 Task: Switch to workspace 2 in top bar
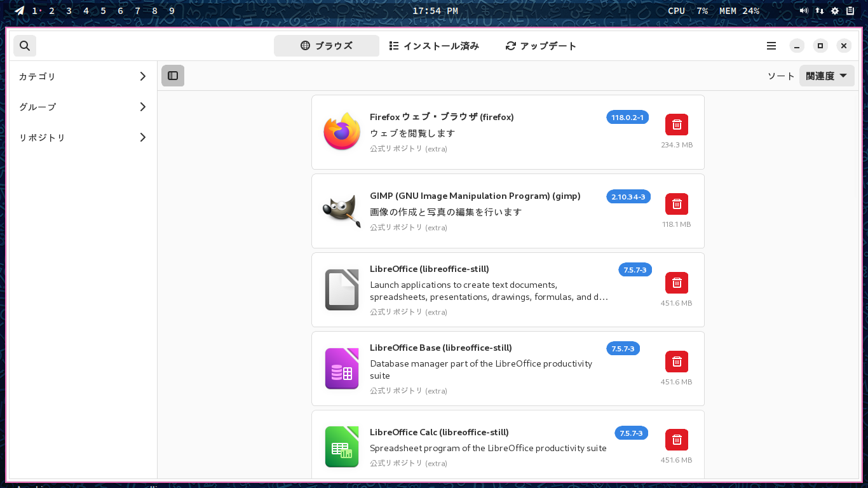coord(52,11)
